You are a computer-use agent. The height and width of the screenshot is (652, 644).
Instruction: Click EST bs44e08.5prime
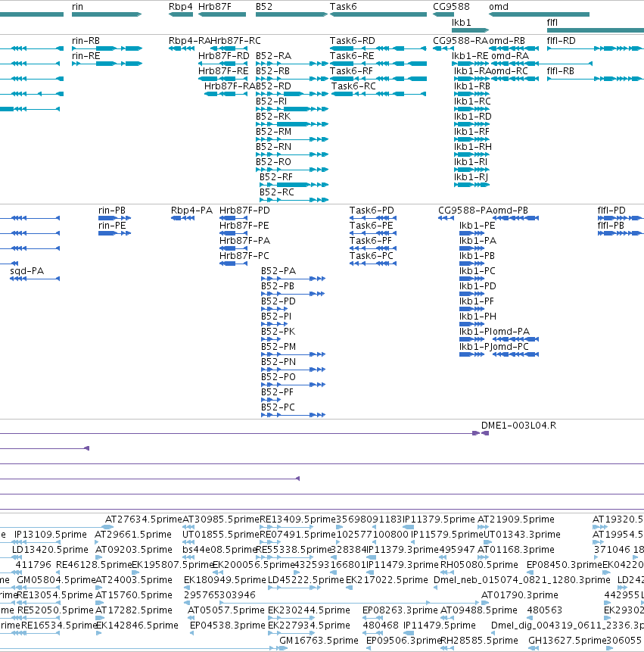[219, 550]
